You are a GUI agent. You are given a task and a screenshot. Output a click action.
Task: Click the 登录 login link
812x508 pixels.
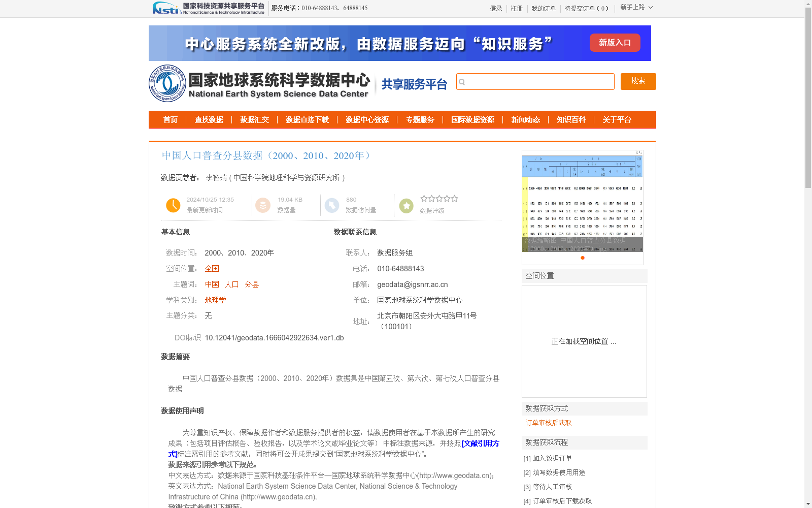tap(496, 8)
